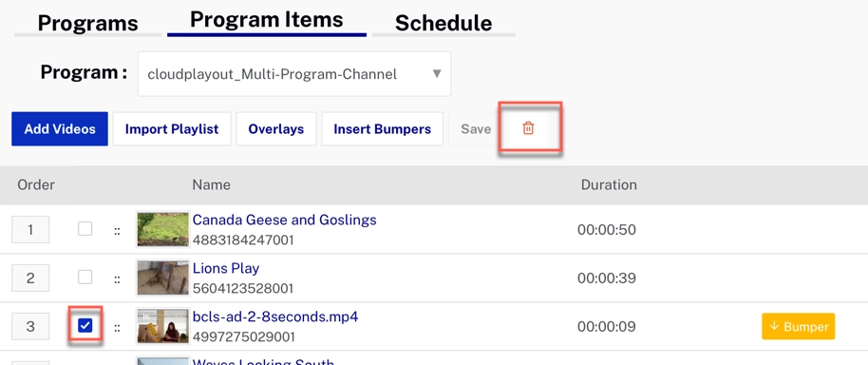Click the Import Playlist button
The width and height of the screenshot is (868, 365).
[x=172, y=129]
